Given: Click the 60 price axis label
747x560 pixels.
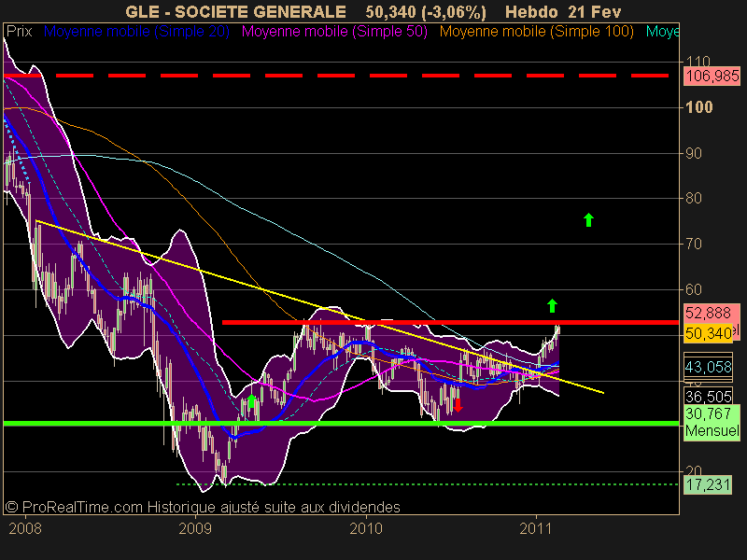Looking at the screenshot, I should coord(694,289).
